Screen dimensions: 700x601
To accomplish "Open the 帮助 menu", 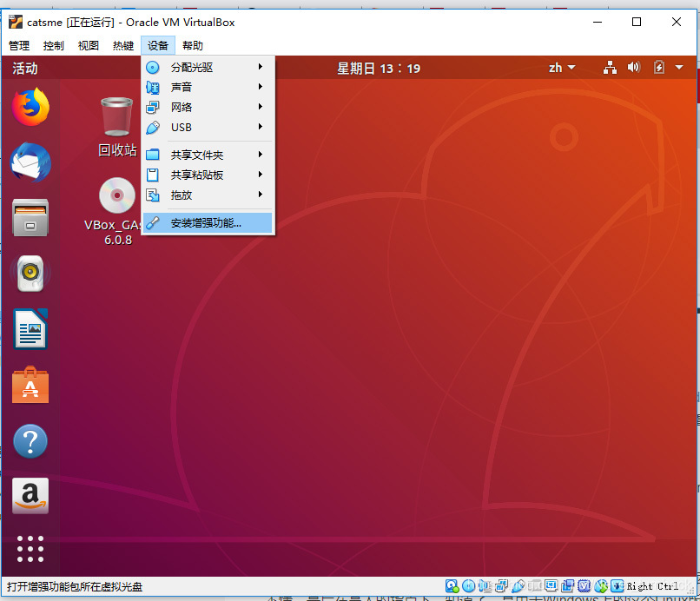I will click(x=193, y=45).
